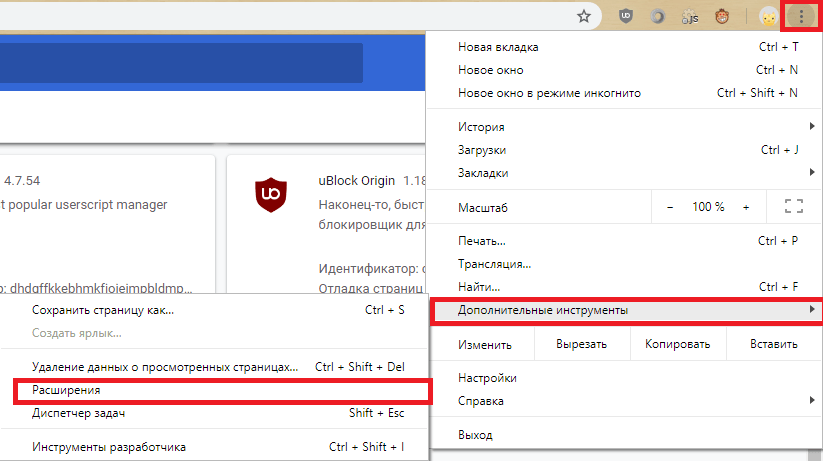The image size is (823, 461).
Task: Select Сохранить страницу как... item
Action: (x=214, y=310)
